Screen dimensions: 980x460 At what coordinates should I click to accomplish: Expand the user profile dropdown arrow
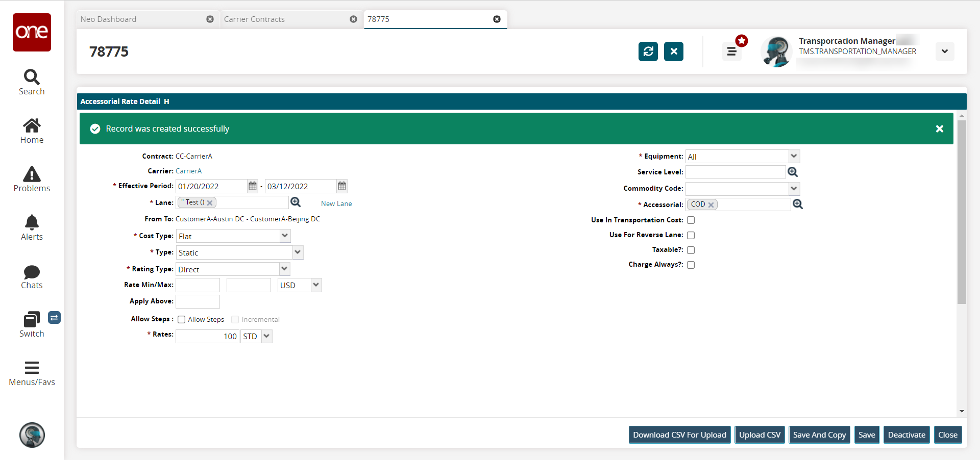945,52
